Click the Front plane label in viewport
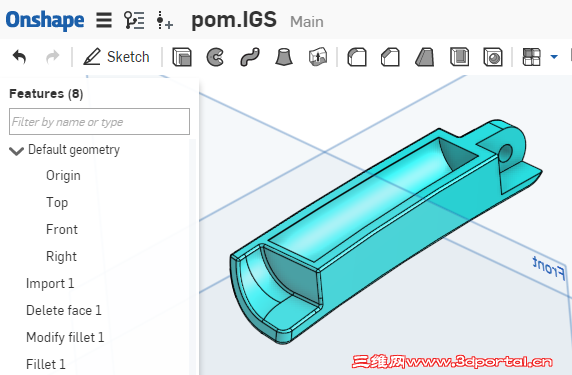The height and width of the screenshot is (375, 572). click(x=549, y=268)
